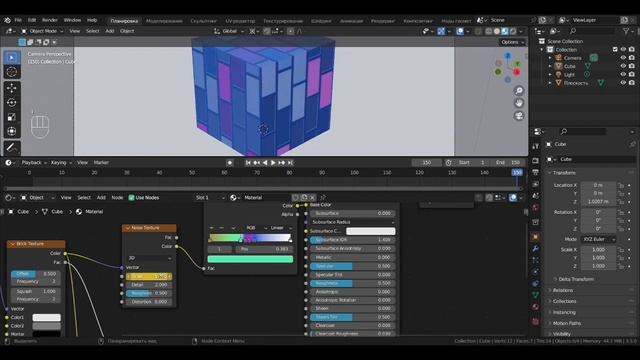Viewport: 640px width, 360px height.
Task: Toggle X-ray mode in the viewport header
Action: [x=478, y=31]
